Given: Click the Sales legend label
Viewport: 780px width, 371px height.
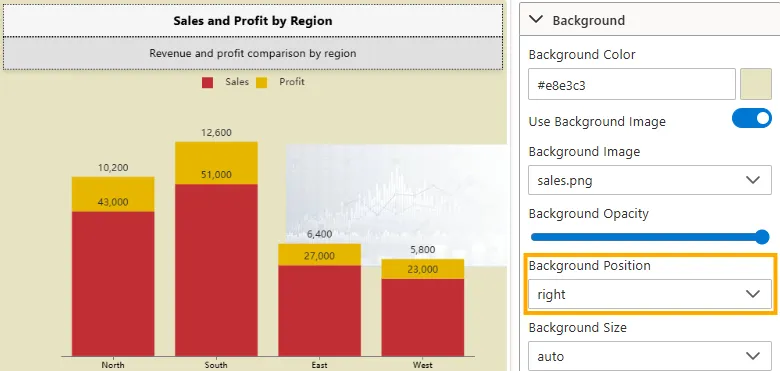Looking at the screenshot, I should pos(237,82).
